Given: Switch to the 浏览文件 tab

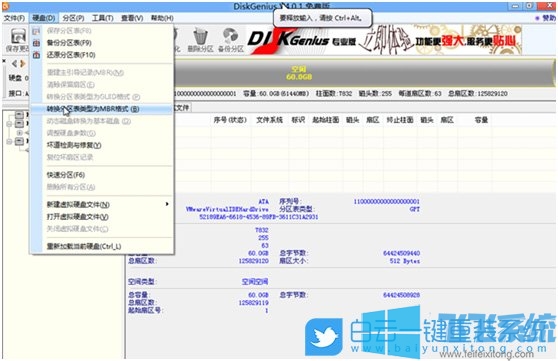Looking at the screenshot, I should tap(182, 107).
